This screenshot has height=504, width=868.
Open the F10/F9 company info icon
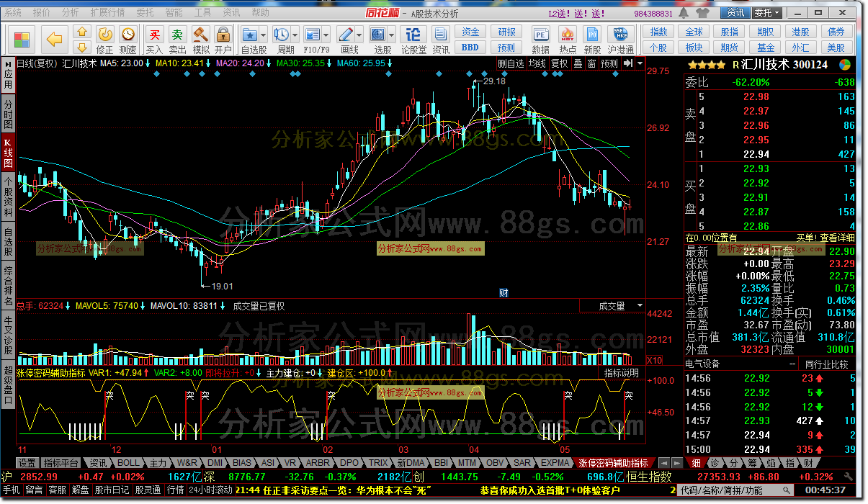(313, 34)
